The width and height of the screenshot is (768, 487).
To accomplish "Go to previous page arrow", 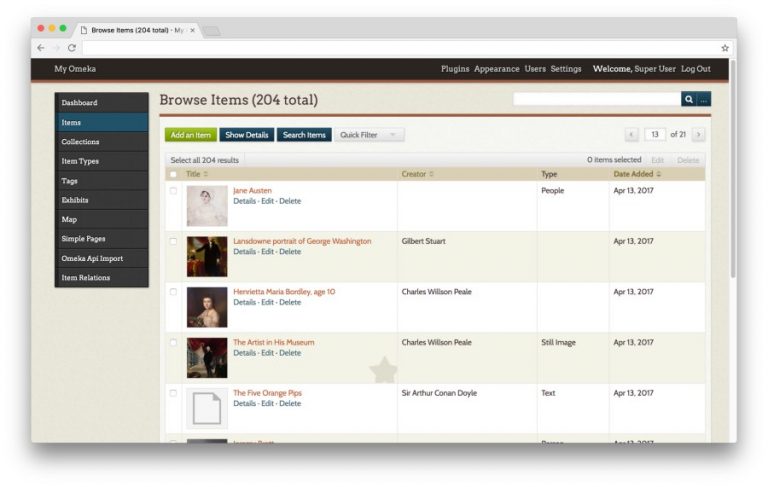I will click(x=631, y=134).
